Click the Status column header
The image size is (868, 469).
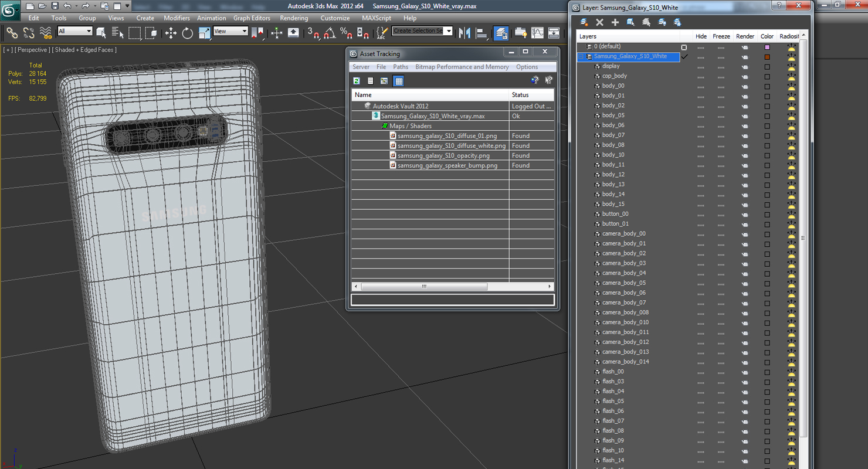pos(531,95)
